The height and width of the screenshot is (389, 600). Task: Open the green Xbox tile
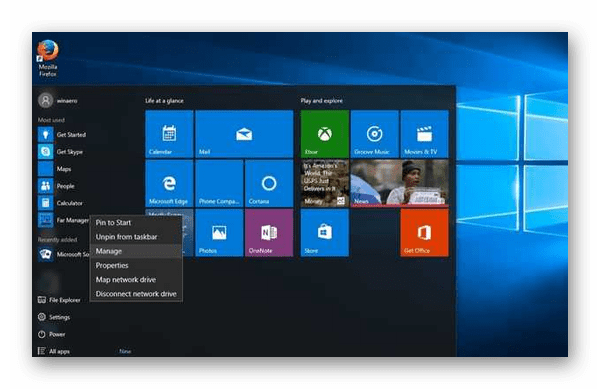coord(324,134)
